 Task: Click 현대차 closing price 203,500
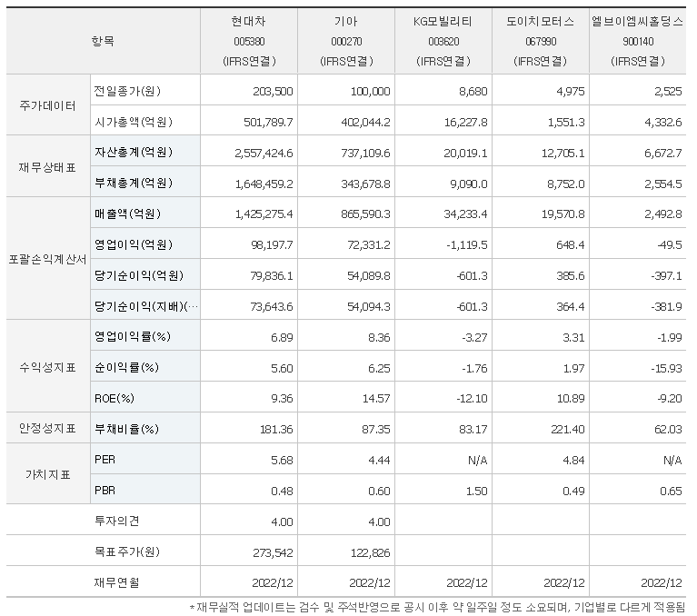pyautogui.click(x=273, y=92)
